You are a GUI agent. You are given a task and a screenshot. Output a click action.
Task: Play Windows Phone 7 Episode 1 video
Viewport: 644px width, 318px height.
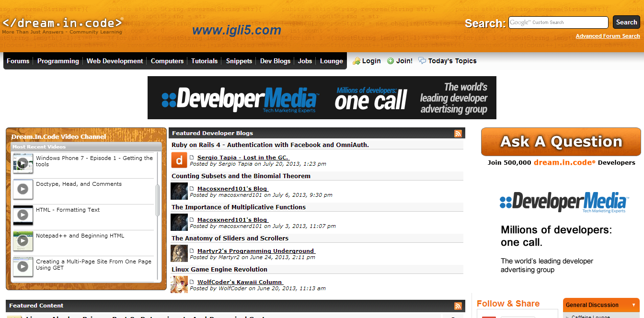point(23,164)
